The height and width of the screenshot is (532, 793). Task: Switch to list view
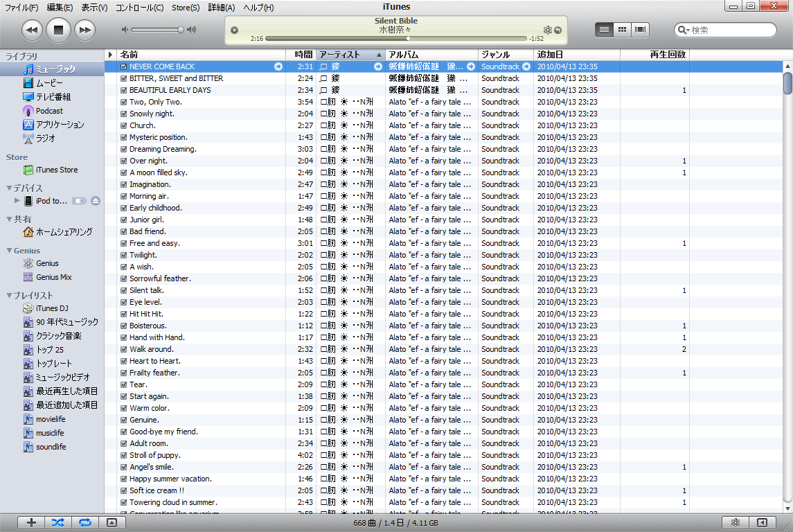pos(604,30)
